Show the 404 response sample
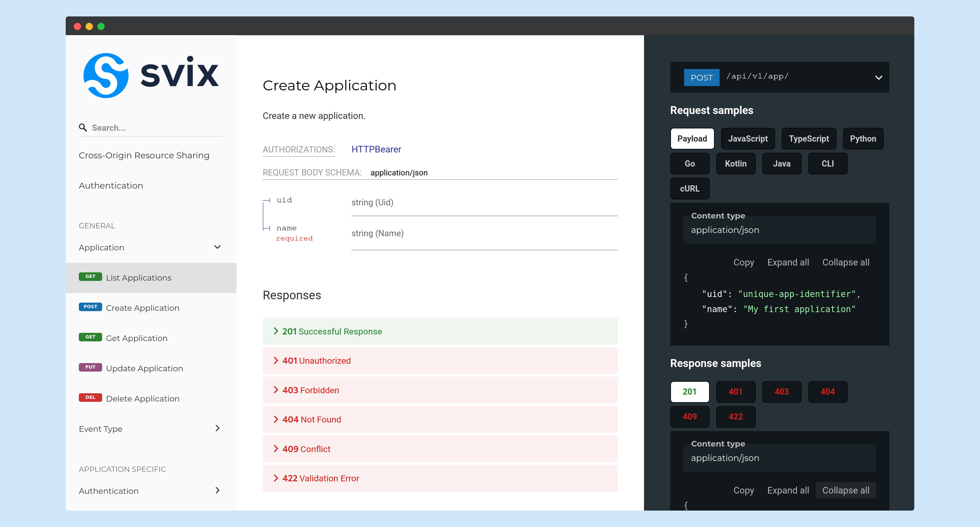The image size is (980, 527). click(827, 392)
